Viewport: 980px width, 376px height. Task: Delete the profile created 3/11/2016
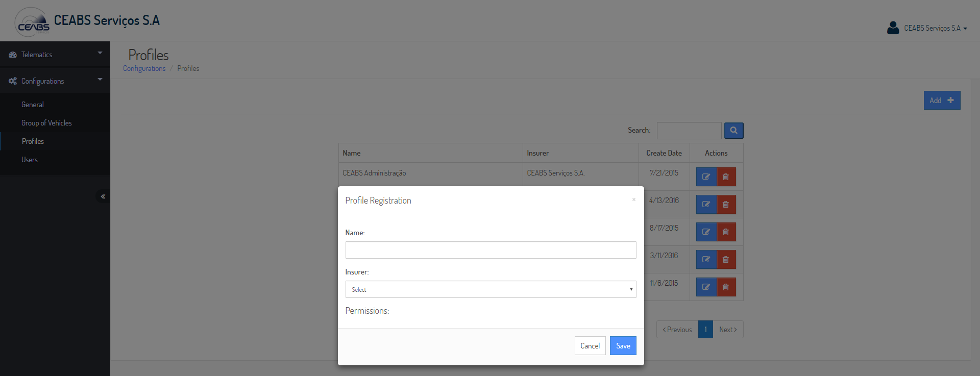click(x=726, y=260)
